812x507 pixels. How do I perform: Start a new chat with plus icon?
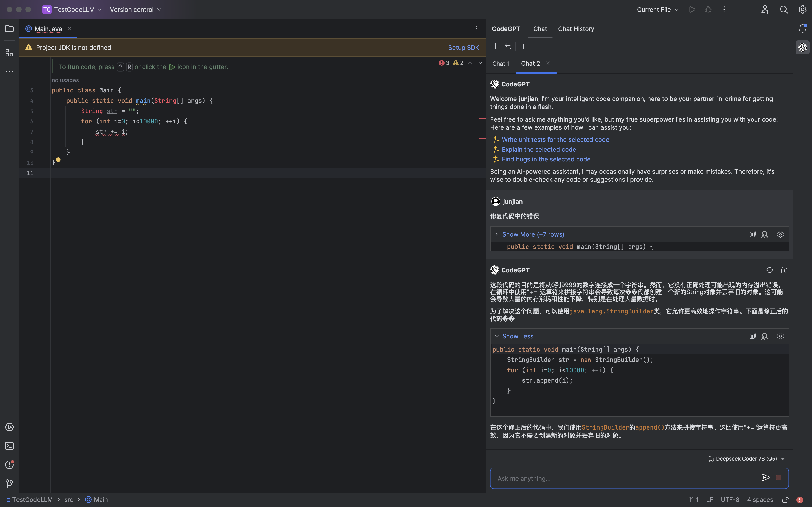495,47
